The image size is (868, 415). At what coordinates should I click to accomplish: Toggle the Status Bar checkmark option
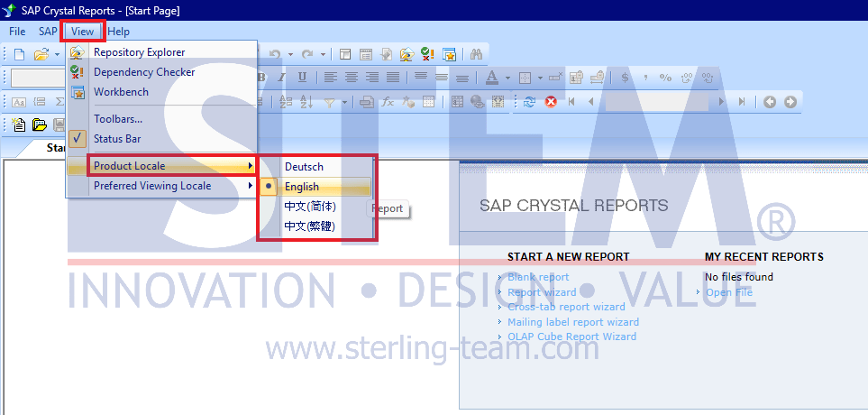click(x=117, y=139)
